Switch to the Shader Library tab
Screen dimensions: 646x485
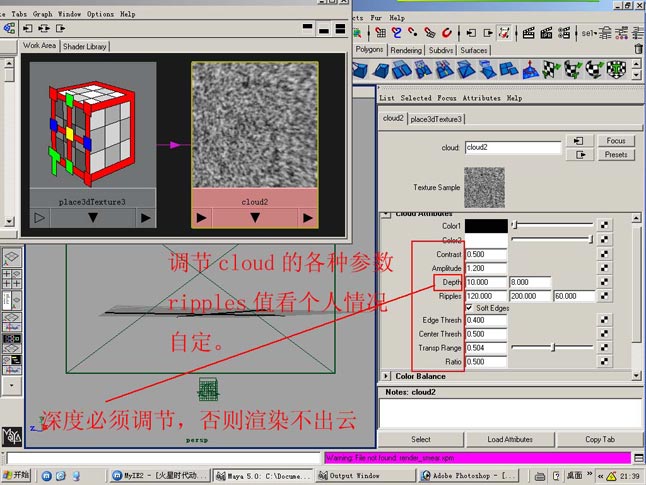(84, 47)
